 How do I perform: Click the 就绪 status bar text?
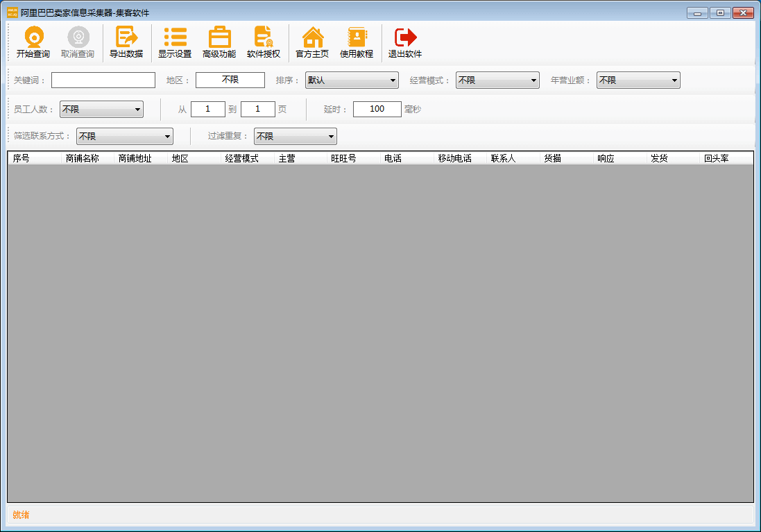(x=21, y=515)
